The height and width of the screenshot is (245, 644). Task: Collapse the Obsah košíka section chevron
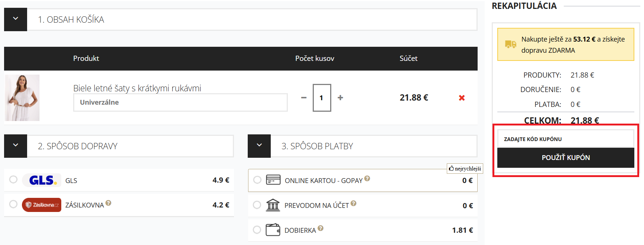(x=16, y=19)
